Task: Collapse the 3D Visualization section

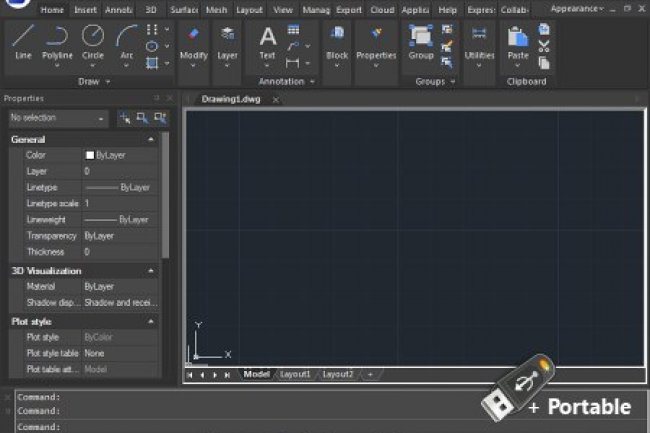Action: click(151, 271)
